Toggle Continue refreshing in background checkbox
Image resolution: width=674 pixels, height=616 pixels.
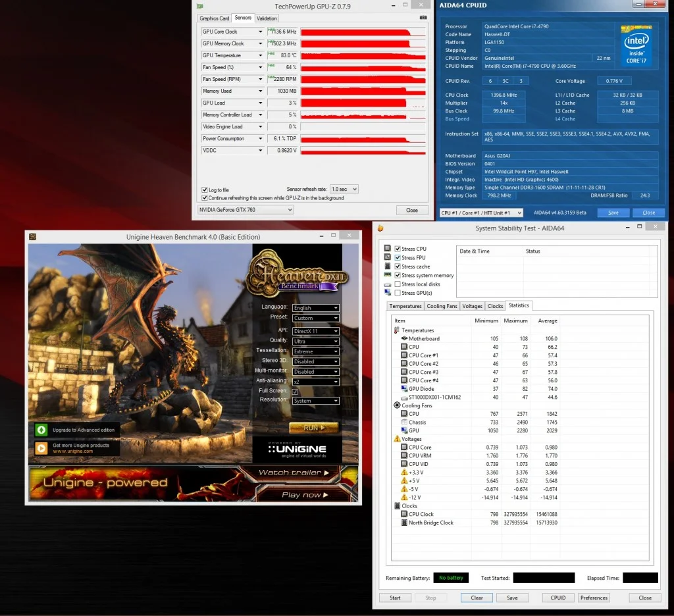point(205,197)
